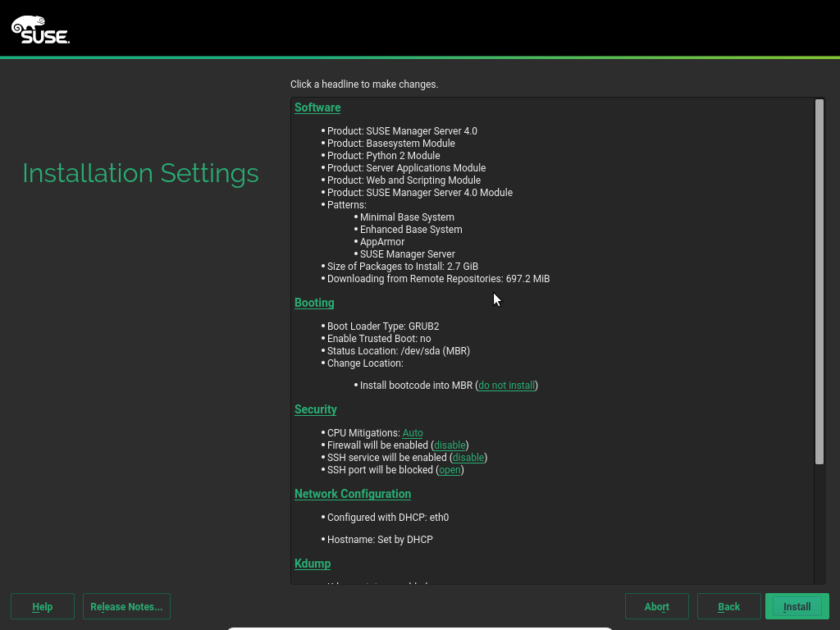Viewport: 840px width, 630px height.
Task: Click the 'Patterns:' list entry
Action: coord(347,205)
